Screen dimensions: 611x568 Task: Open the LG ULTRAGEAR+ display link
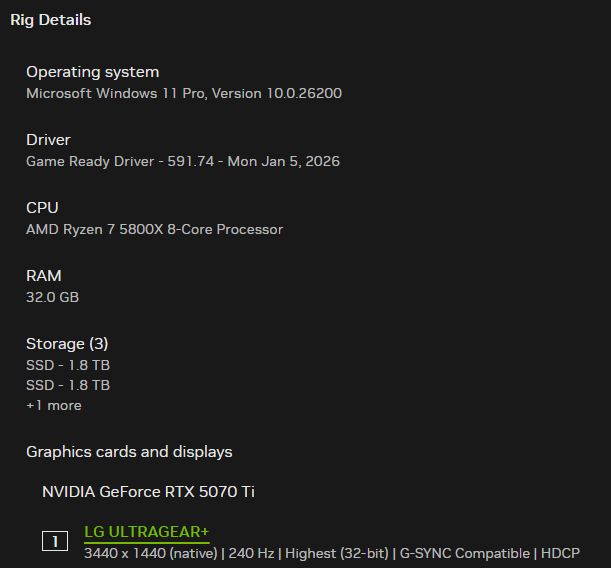click(x=146, y=531)
